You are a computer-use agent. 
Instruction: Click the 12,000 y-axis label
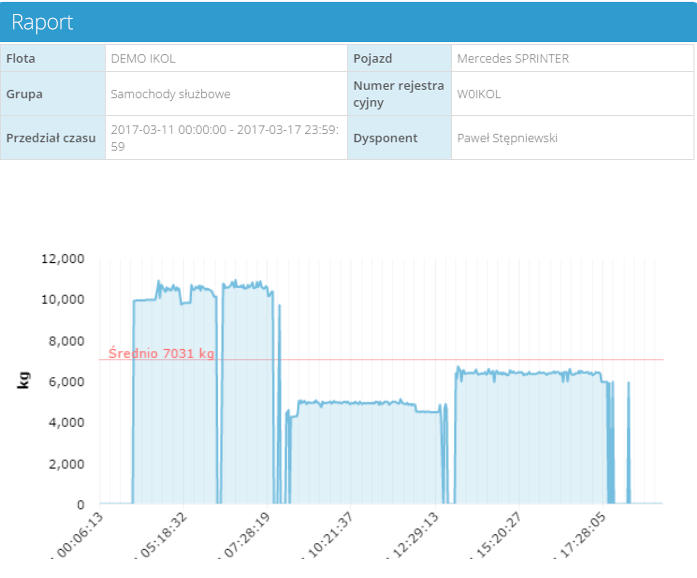(x=63, y=259)
